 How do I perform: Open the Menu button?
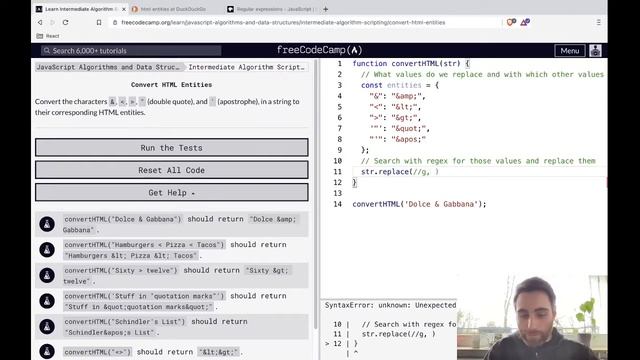(x=569, y=51)
